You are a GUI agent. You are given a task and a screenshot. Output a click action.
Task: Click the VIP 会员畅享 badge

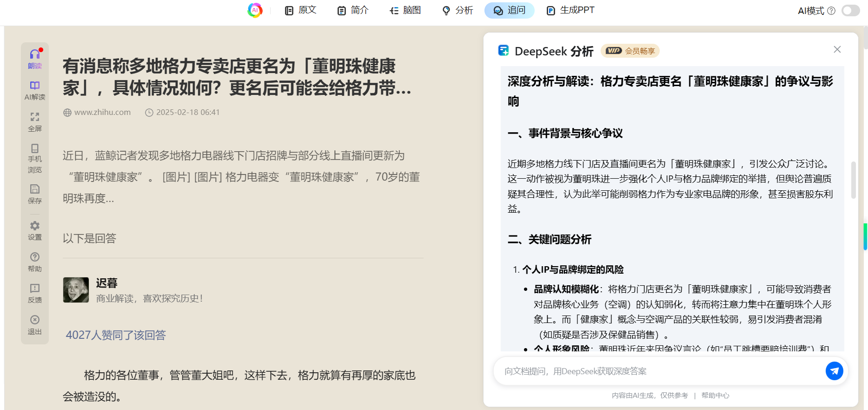pos(630,51)
